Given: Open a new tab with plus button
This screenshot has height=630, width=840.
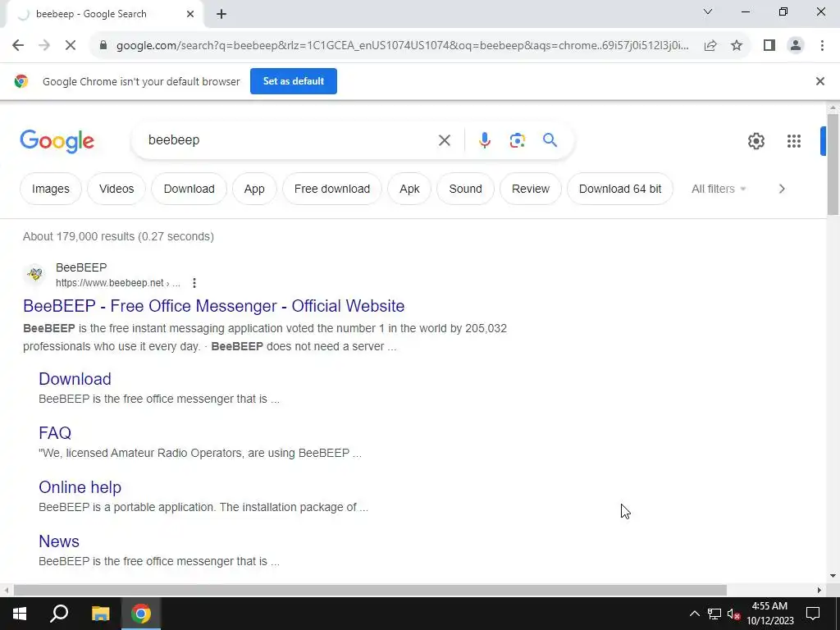Looking at the screenshot, I should pos(221,14).
